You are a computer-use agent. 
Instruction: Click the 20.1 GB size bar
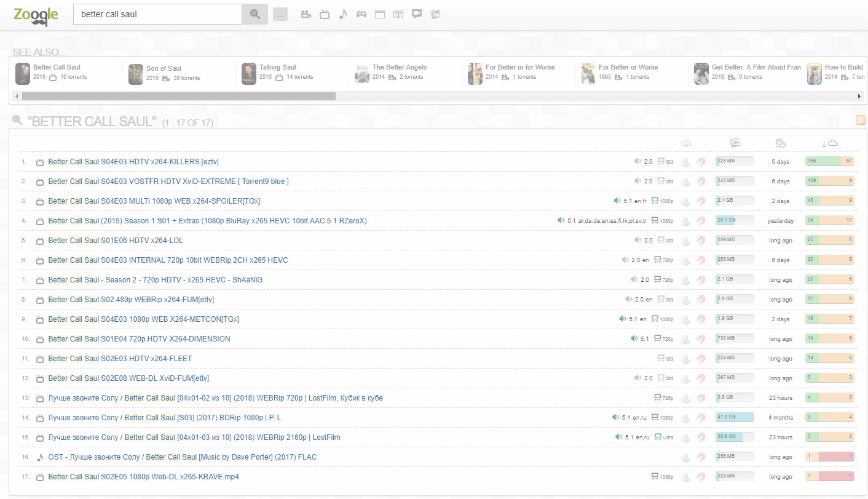[x=735, y=220]
